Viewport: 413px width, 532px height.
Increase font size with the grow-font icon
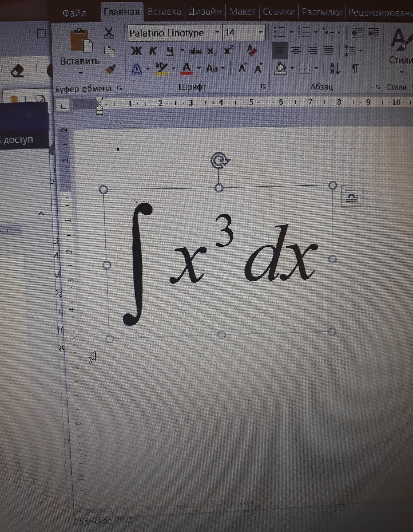pyautogui.click(x=242, y=68)
